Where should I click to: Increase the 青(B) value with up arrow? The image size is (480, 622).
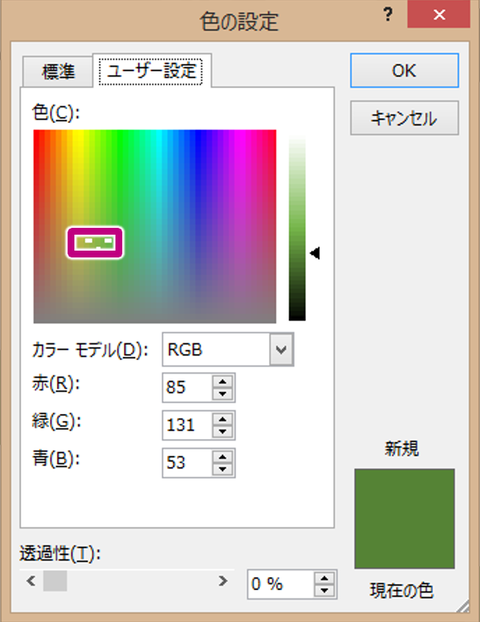[223, 457]
